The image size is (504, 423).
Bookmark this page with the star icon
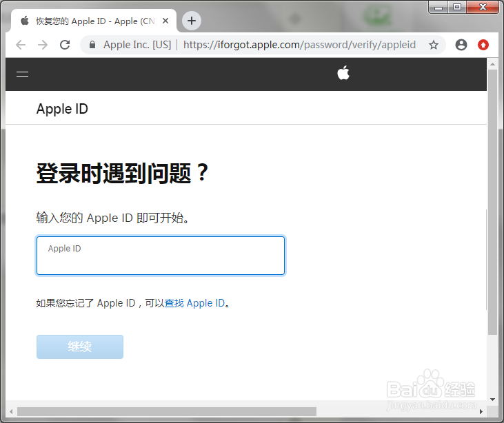coord(434,45)
